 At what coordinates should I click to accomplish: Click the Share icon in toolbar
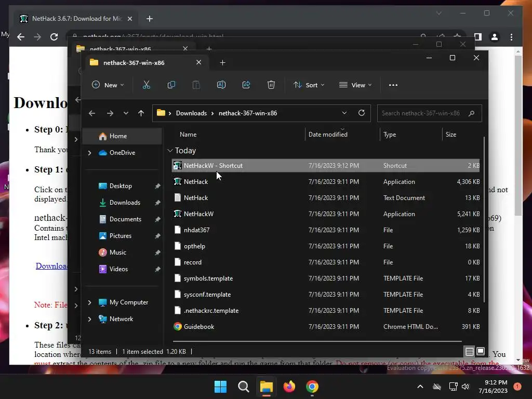tap(246, 85)
